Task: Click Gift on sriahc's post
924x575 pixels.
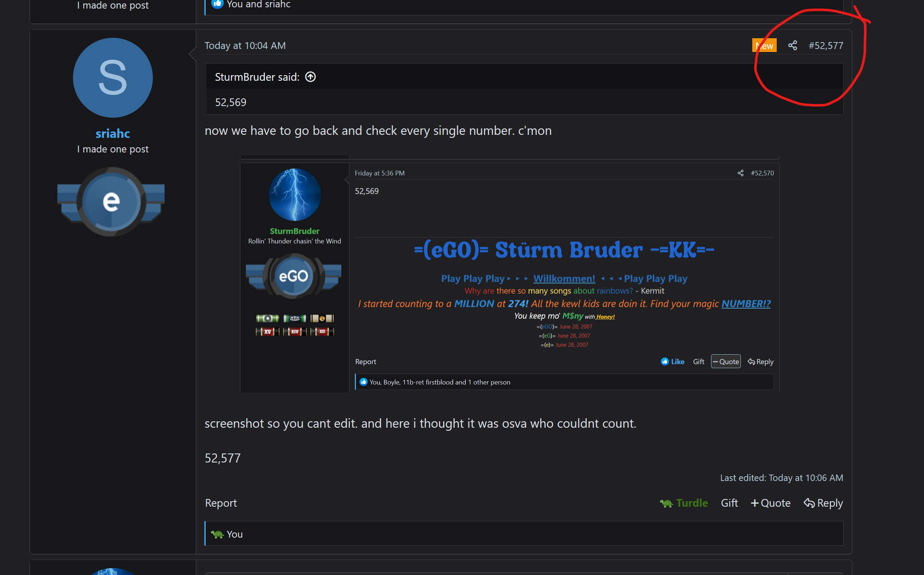Action: [729, 503]
